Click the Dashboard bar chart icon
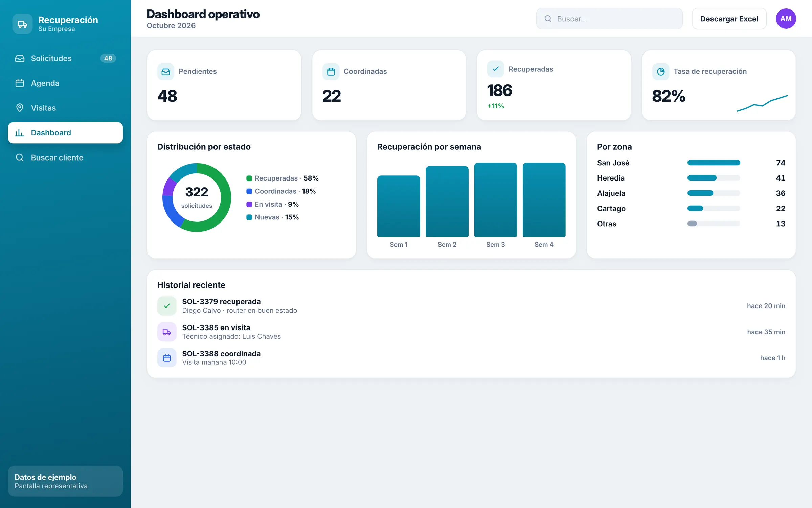This screenshot has height=508, width=812. pyautogui.click(x=20, y=133)
